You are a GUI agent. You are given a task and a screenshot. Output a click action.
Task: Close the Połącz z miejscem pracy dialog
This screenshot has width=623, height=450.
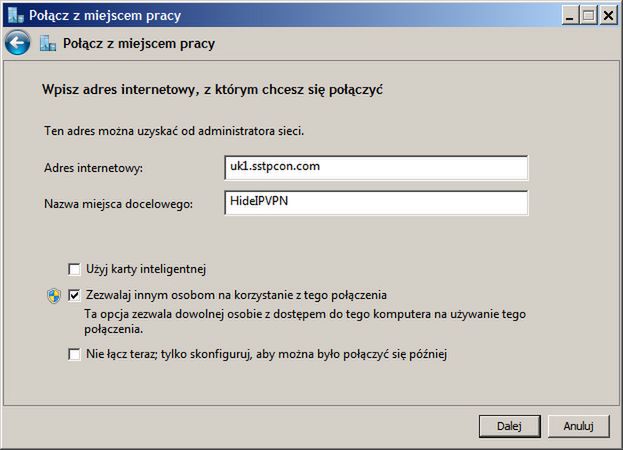(x=608, y=15)
